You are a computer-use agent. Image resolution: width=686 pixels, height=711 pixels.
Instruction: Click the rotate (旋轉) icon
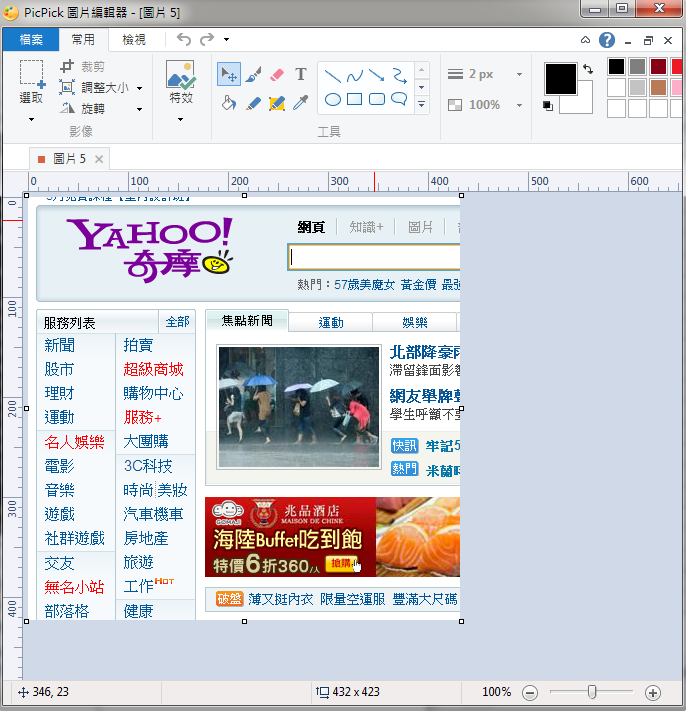click(x=67, y=108)
